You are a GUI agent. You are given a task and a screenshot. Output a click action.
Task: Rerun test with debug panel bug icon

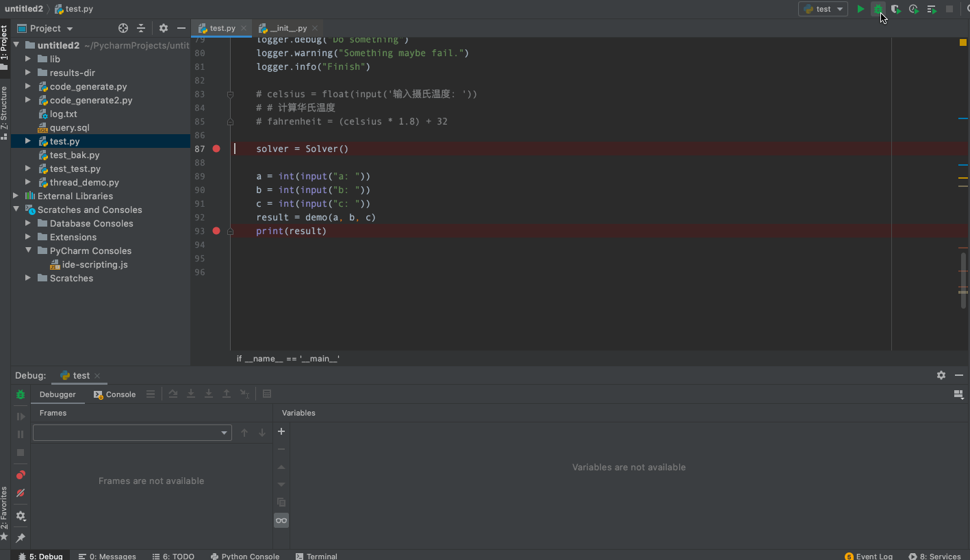(21, 394)
